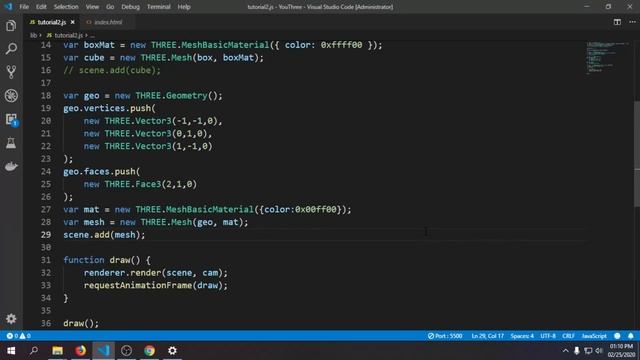Screen dimensions: 640x360
Task: Open the Help menu
Action: pyautogui.click(x=184, y=7)
